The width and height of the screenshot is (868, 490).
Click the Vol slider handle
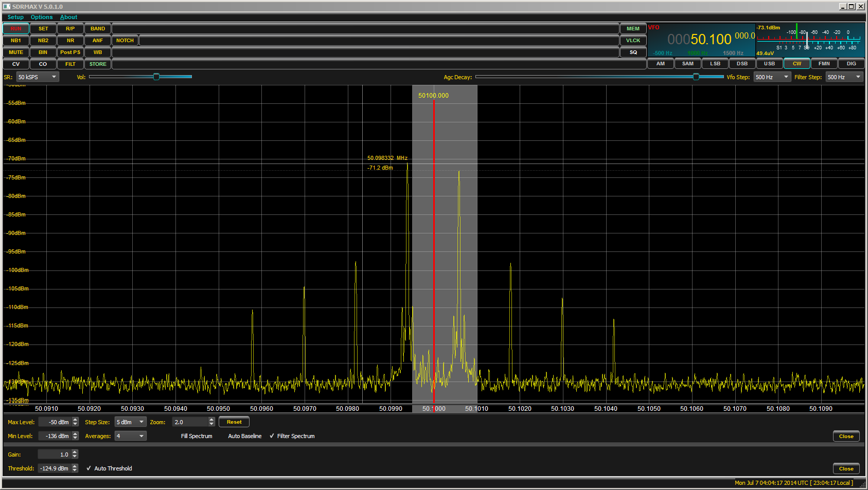156,77
